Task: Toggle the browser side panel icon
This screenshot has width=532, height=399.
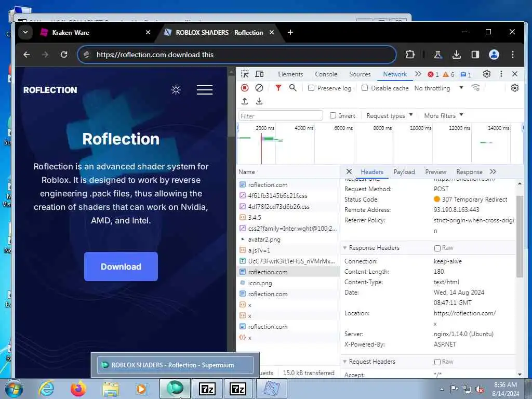Action: pos(475,55)
